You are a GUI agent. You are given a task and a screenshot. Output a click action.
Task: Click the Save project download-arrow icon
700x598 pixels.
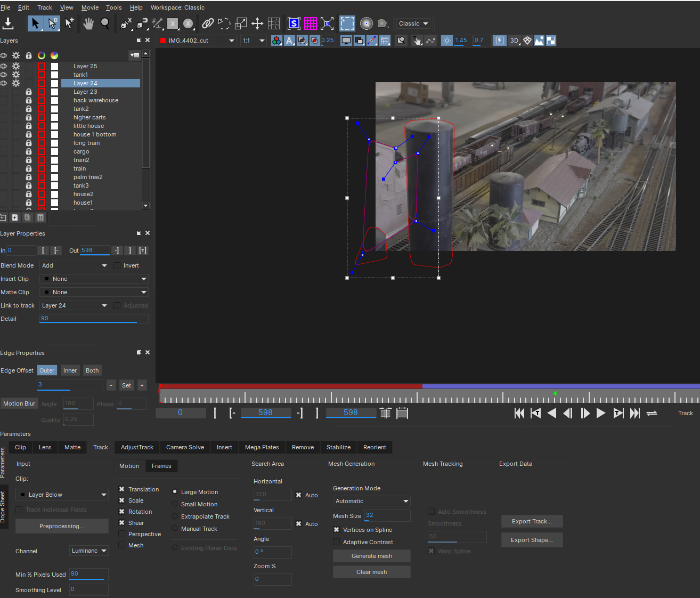(x=8, y=23)
